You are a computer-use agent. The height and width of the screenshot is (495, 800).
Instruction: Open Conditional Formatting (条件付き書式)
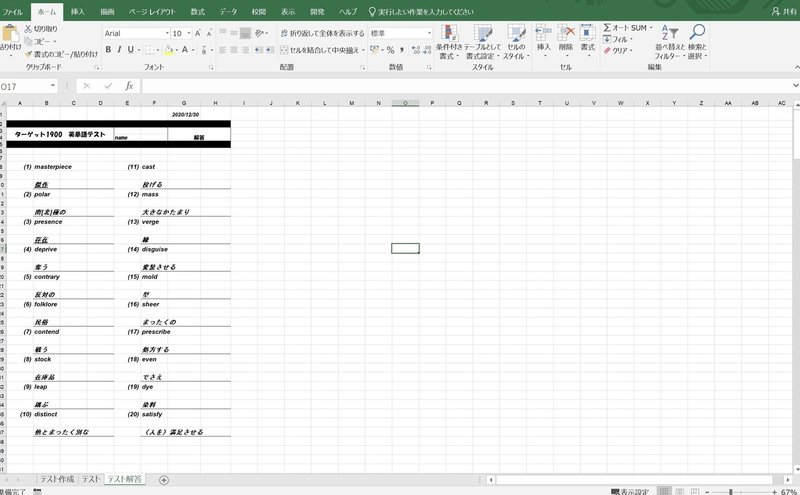click(449, 42)
